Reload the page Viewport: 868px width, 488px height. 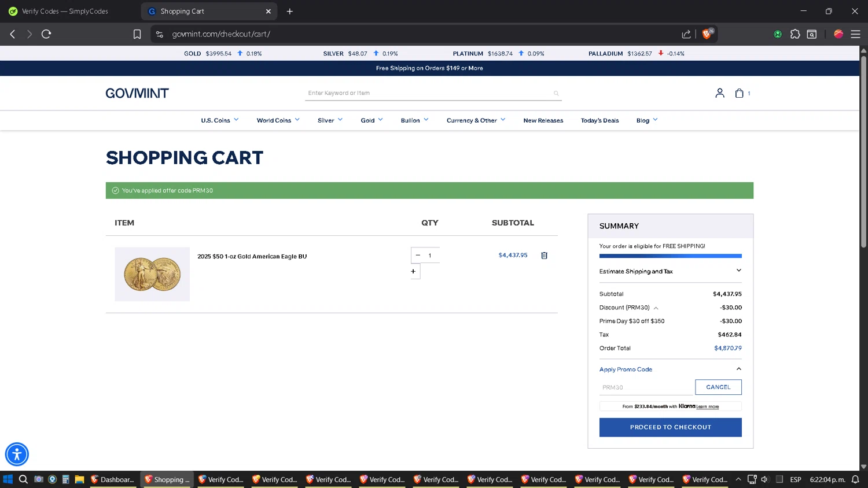click(46, 34)
